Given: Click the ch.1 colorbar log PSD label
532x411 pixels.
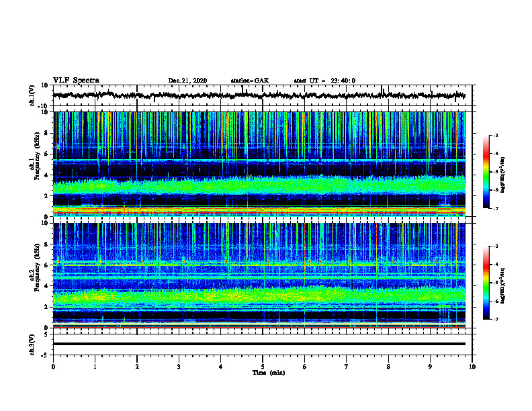Looking at the screenshot, I should tap(503, 175).
